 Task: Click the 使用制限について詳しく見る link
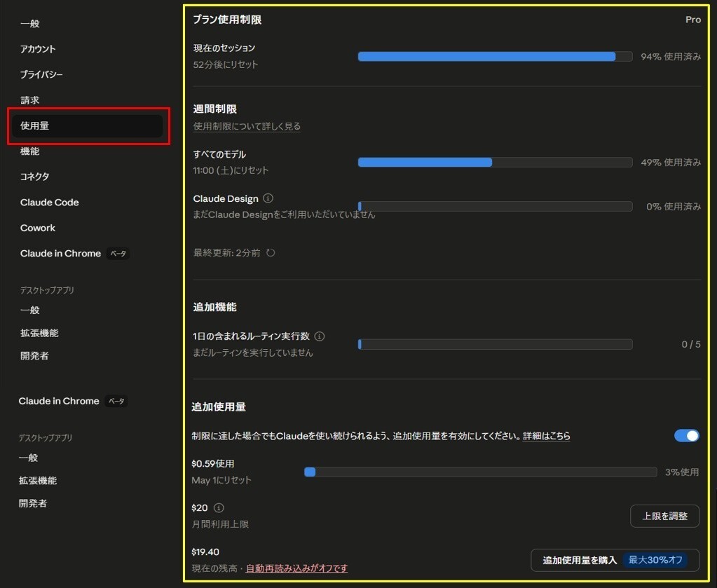[247, 126]
